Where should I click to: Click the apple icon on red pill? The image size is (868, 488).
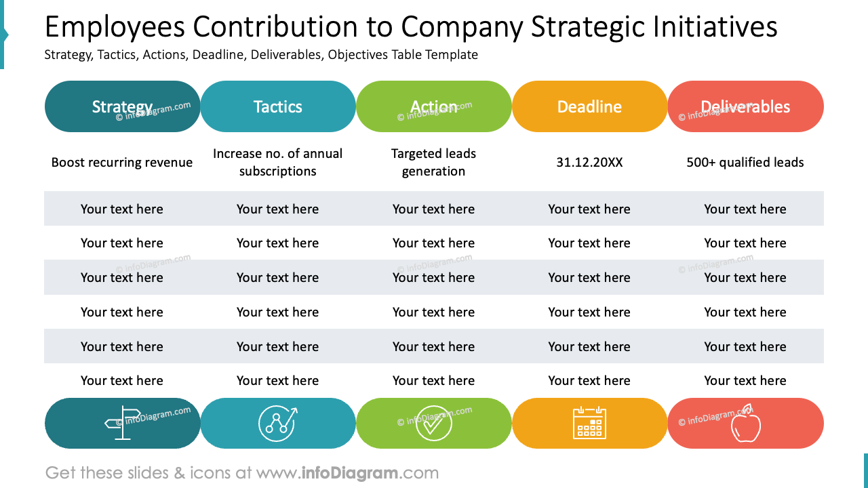click(745, 423)
